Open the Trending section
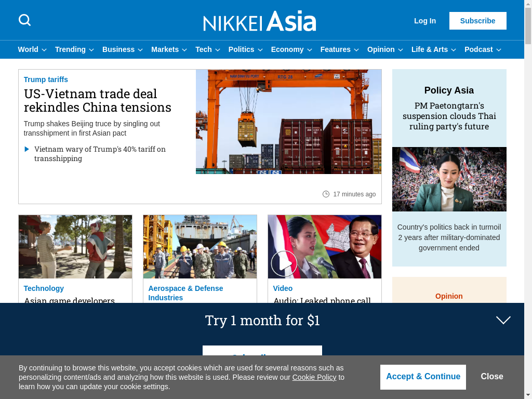532x399 pixels. coord(70,49)
